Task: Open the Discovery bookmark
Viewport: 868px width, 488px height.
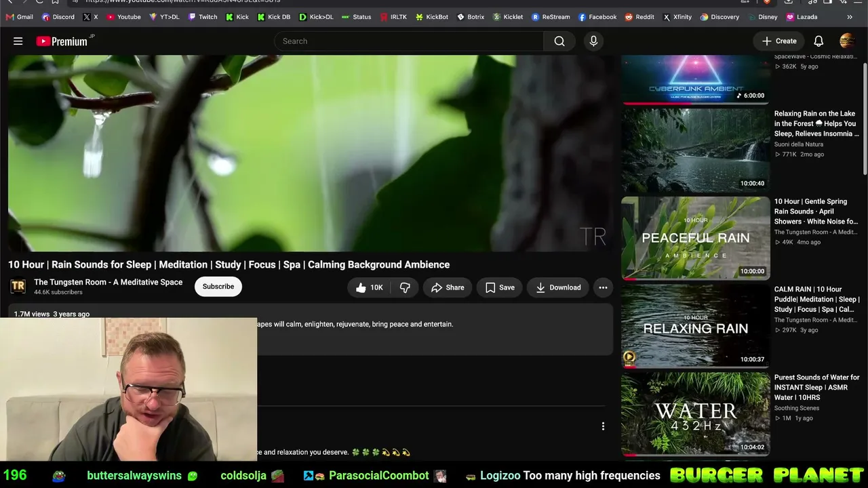Action: coord(719,17)
